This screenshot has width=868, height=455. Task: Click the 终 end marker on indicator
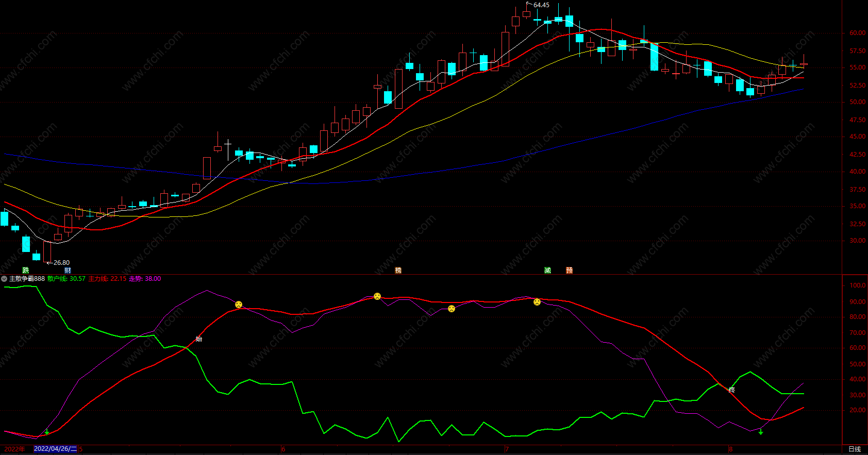pos(731,390)
